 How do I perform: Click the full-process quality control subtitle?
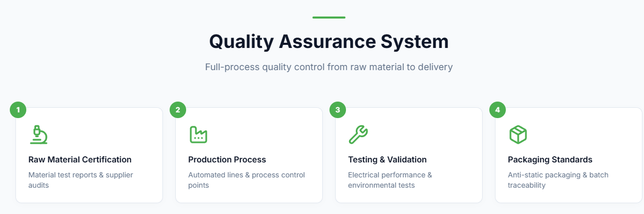tap(328, 67)
